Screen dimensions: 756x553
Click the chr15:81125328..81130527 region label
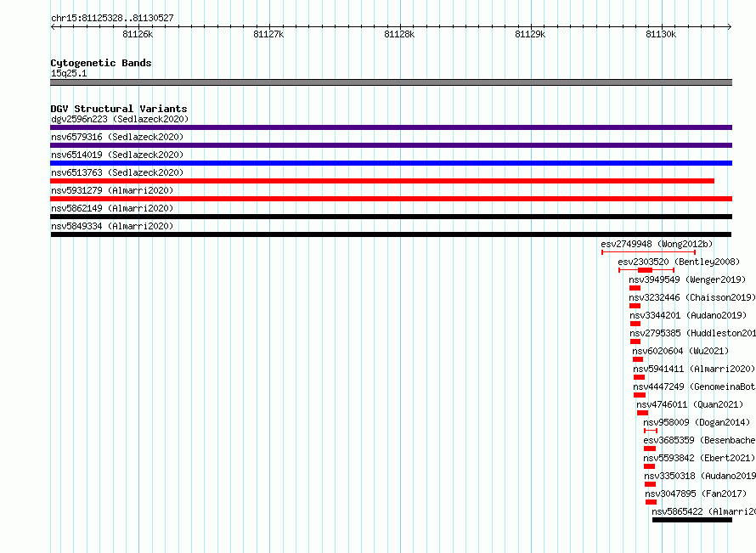[112, 19]
